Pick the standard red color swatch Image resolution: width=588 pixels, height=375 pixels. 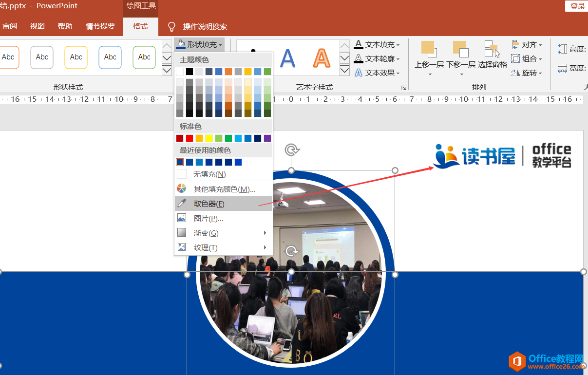[x=190, y=138]
